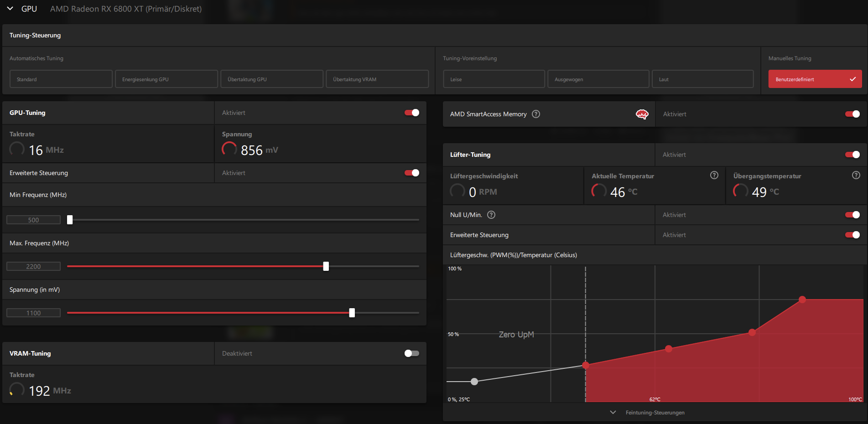The height and width of the screenshot is (424, 868).
Task: Click the 'Tuning-Voreinstellung' label
Action: coord(470,58)
